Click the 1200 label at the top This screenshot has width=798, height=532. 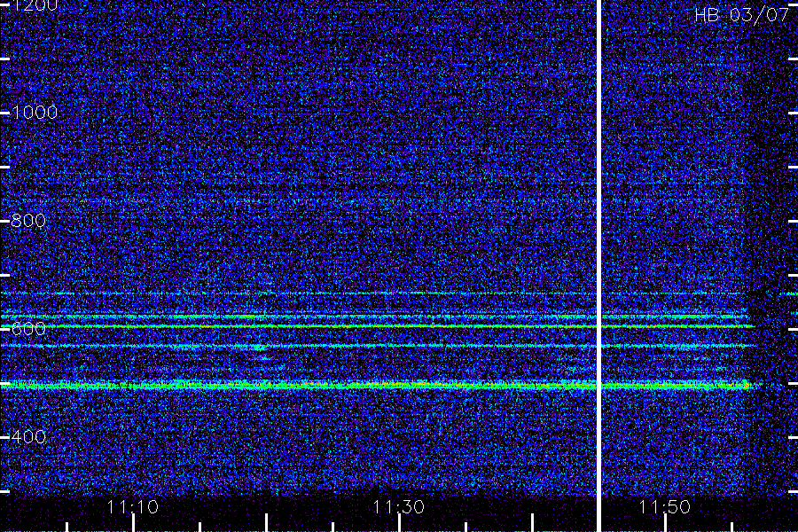pyautogui.click(x=34, y=5)
